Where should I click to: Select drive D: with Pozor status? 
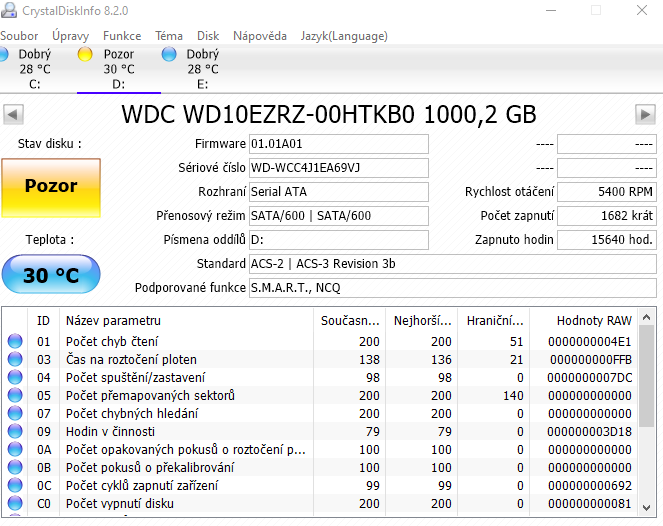click(x=119, y=69)
